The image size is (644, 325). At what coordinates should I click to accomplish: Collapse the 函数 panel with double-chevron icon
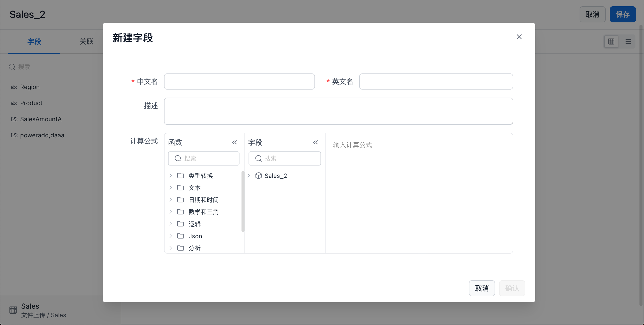(x=234, y=142)
